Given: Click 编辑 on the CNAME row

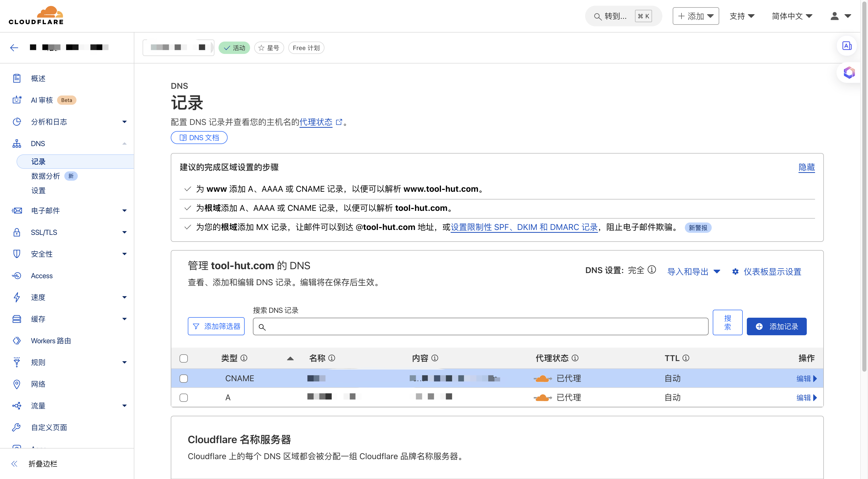Looking at the screenshot, I should (x=807, y=378).
